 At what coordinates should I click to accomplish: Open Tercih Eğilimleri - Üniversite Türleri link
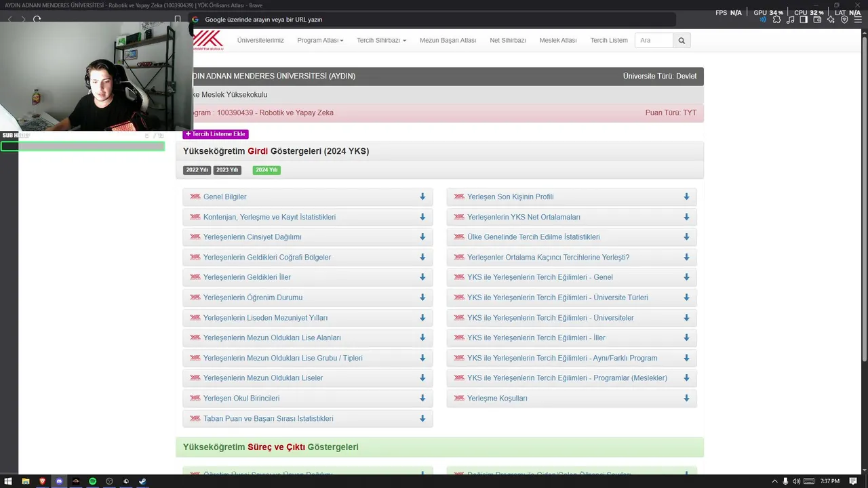(557, 298)
